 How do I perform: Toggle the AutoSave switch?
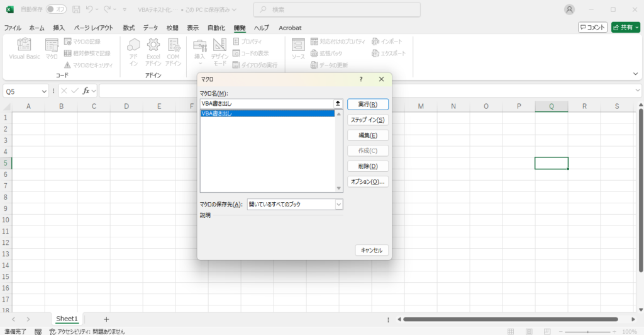coord(57,9)
